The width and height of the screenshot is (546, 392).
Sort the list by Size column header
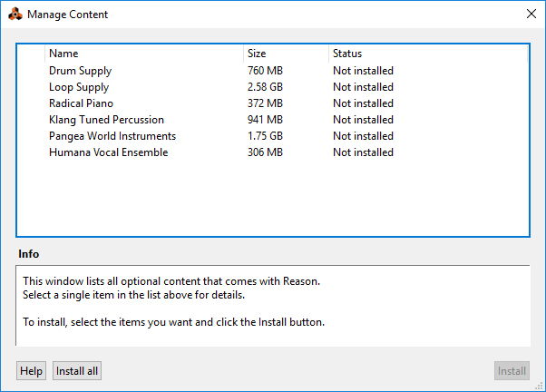(257, 54)
